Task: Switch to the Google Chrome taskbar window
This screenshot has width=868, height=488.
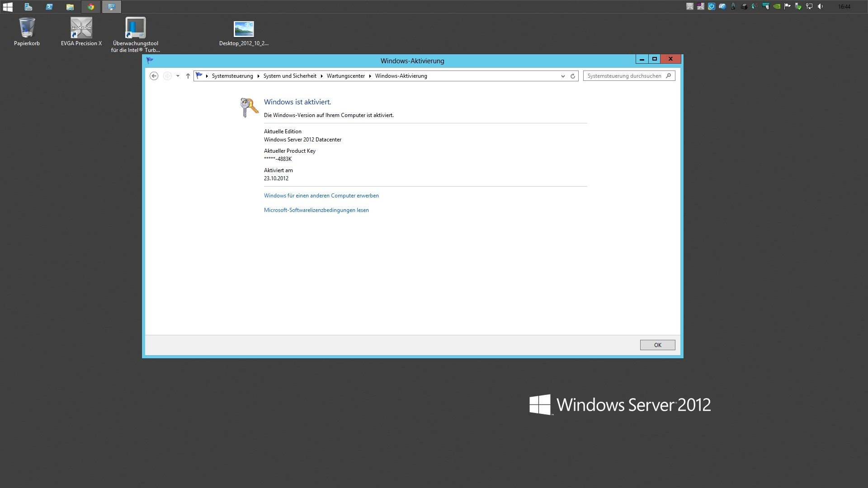Action: click(x=91, y=7)
